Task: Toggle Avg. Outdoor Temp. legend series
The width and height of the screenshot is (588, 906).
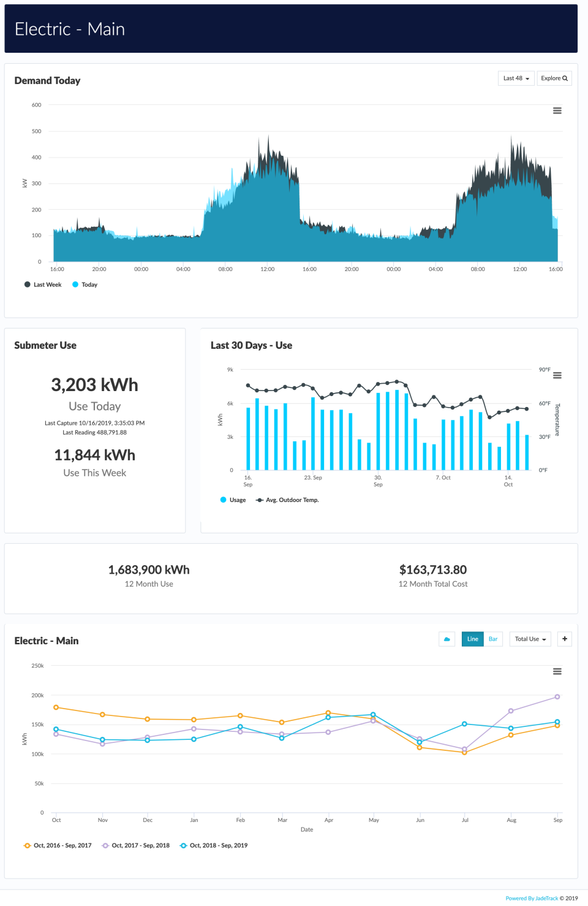Action: pos(287,500)
